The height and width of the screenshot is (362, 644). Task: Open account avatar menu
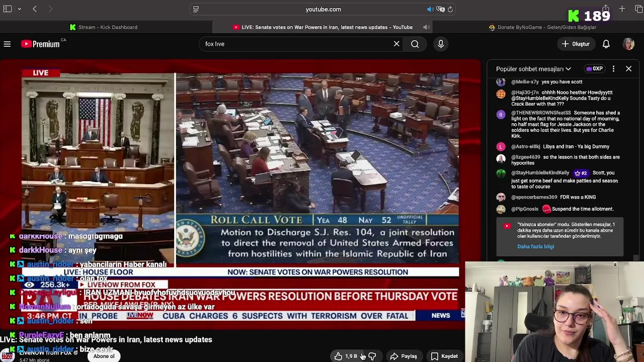tap(628, 44)
